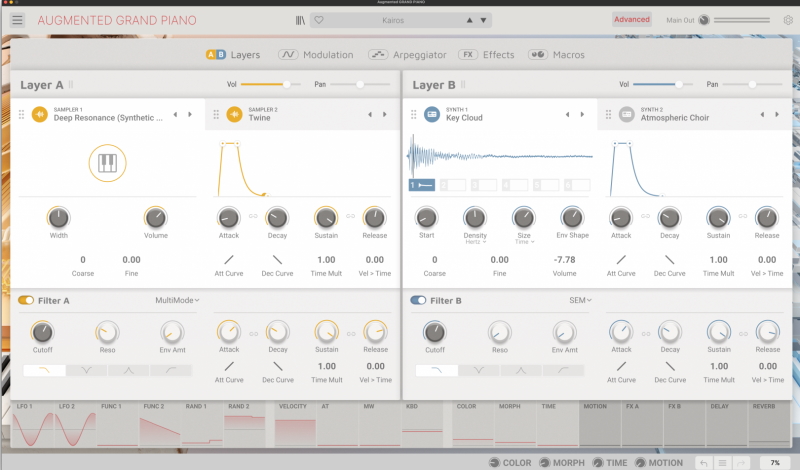The height and width of the screenshot is (470, 800).
Task: Click the Synth 2 Atmospheric Choir engine icon
Action: 627,114
